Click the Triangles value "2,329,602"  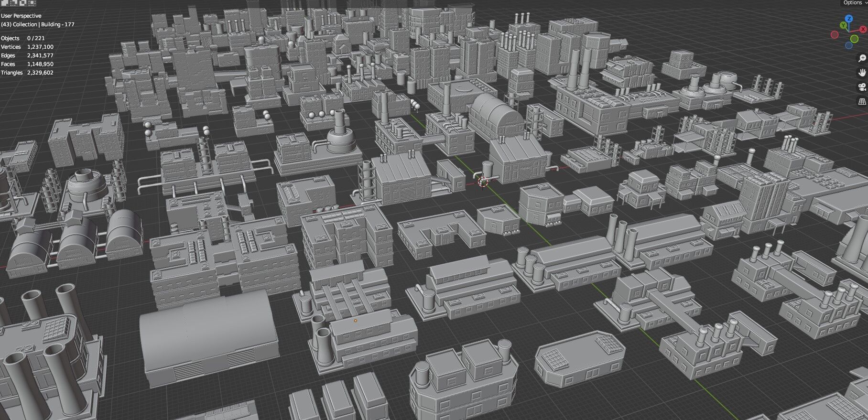coord(40,73)
